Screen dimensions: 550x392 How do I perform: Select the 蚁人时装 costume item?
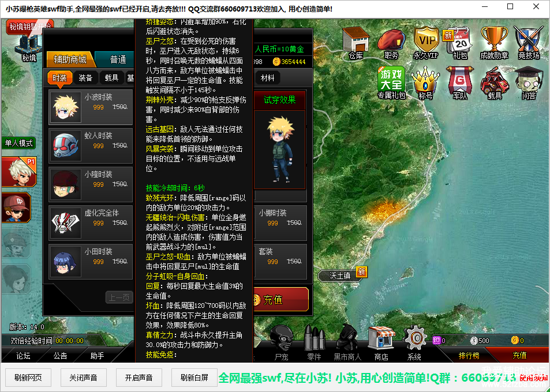[91, 145]
